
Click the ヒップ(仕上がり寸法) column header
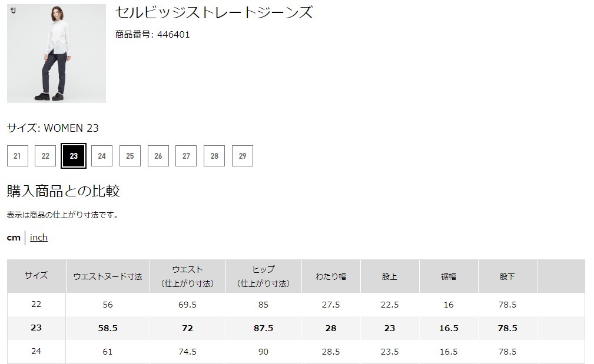click(263, 276)
